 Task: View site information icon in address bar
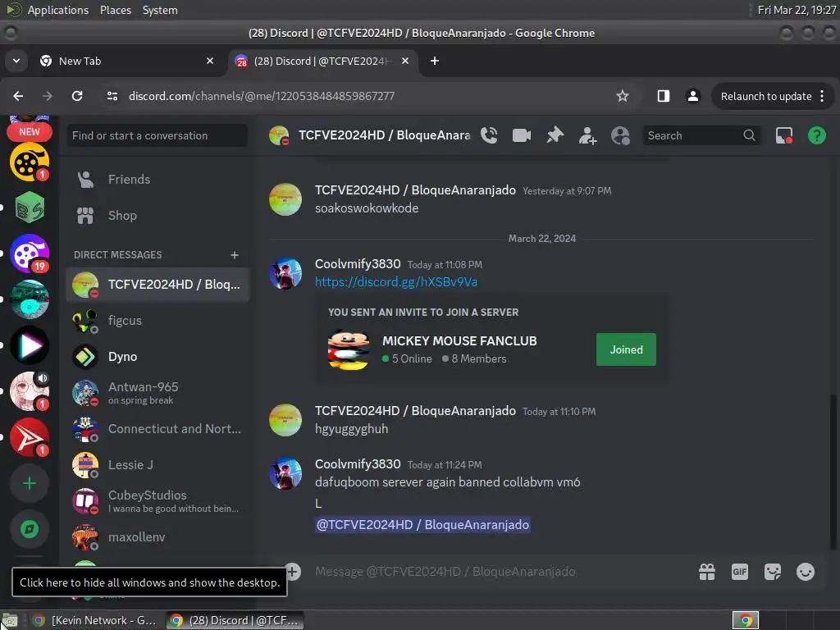[x=112, y=96]
